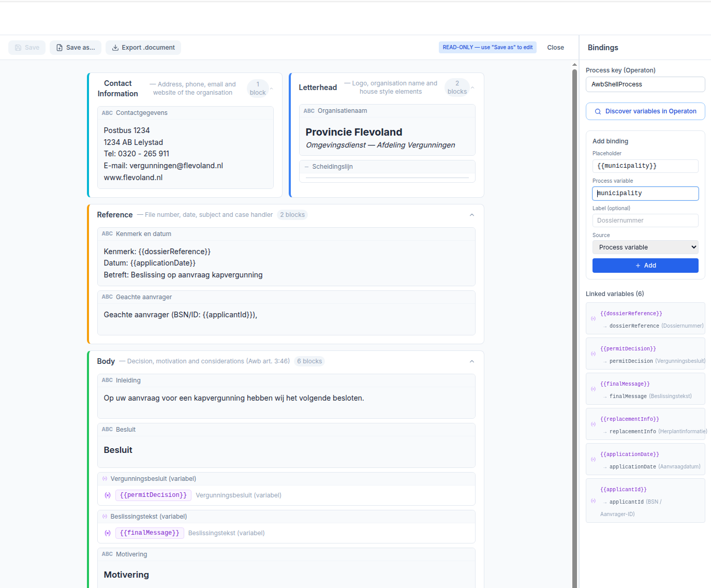Collapse the Reference section with its chevron
Viewport: 711px width, 588px height.
pos(471,215)
